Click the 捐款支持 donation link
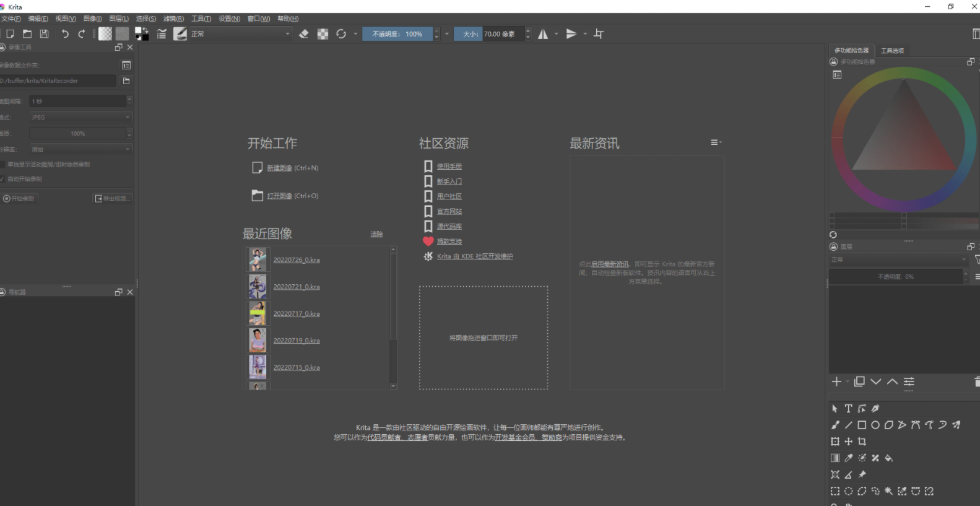Screen dimensions: 980x506 coord(449,242)
